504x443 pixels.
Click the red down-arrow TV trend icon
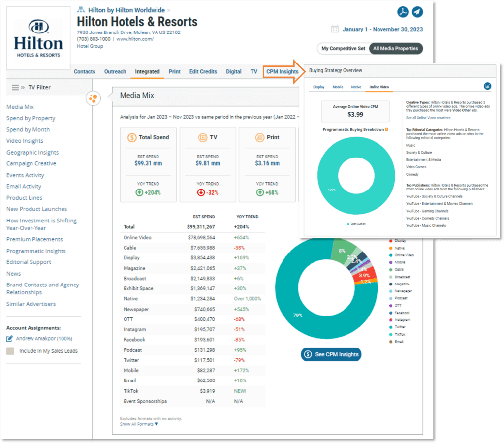point(201,192)
